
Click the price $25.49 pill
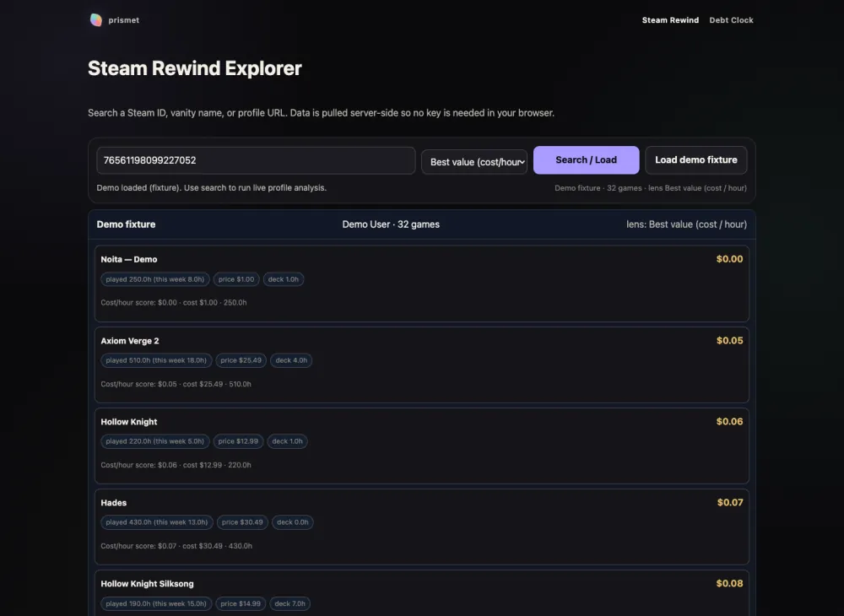(241, 360)
